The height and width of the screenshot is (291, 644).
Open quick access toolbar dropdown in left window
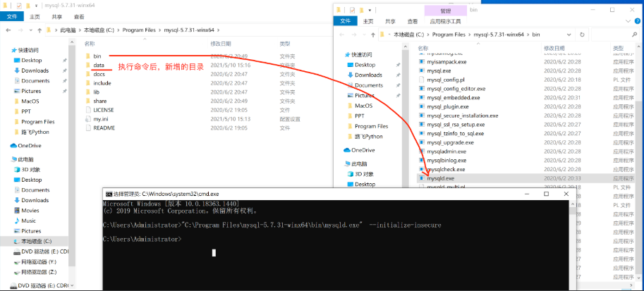(x=37, y=6)
